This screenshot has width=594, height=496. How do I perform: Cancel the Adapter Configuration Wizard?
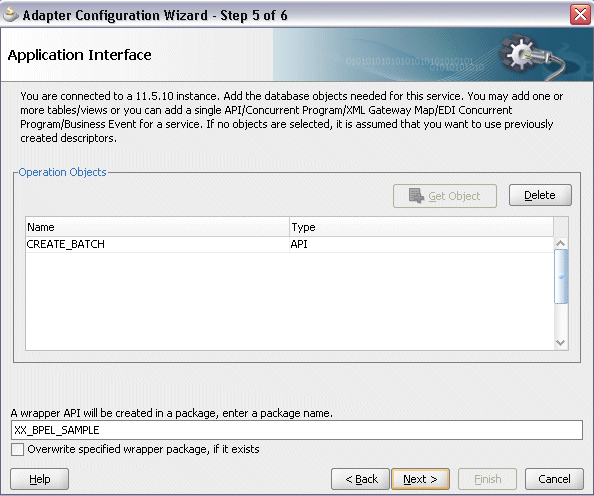(554, 479)
